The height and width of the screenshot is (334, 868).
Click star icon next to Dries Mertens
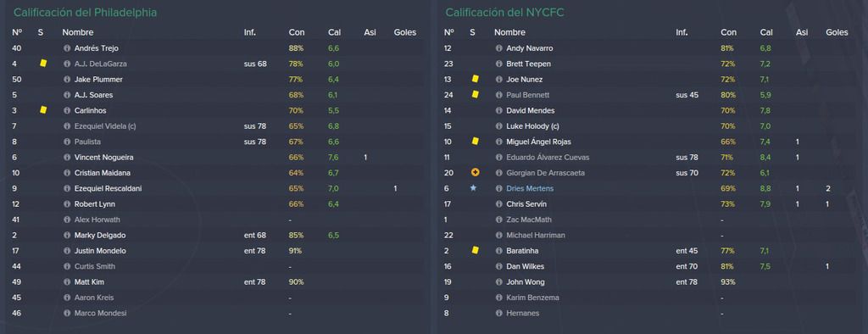point(473,188)
